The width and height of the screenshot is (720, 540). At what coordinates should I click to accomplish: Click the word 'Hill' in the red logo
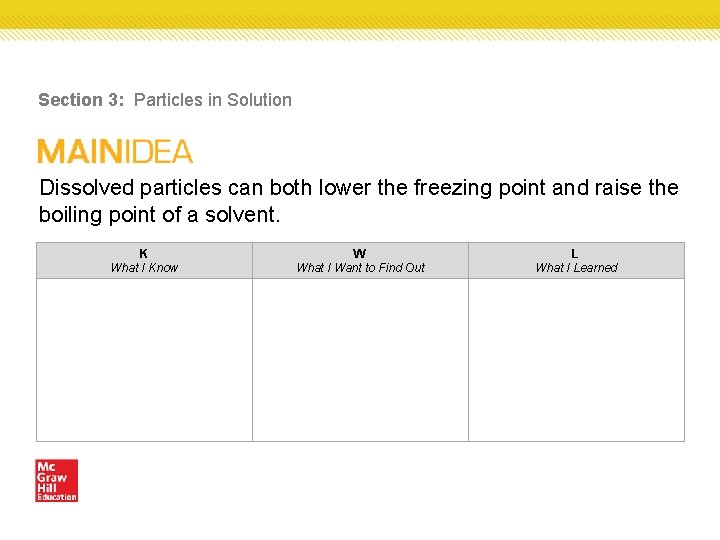point(46,488)
